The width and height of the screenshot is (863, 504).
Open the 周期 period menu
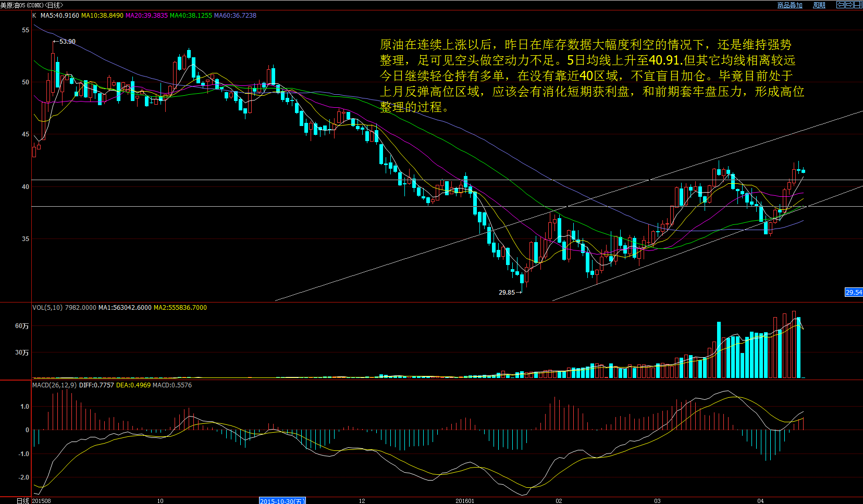pos(819,5)
